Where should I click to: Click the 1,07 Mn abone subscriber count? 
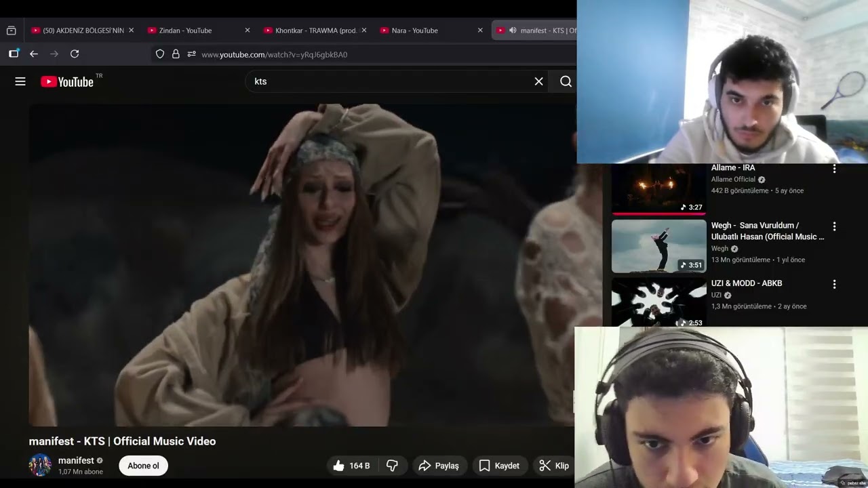81,472
